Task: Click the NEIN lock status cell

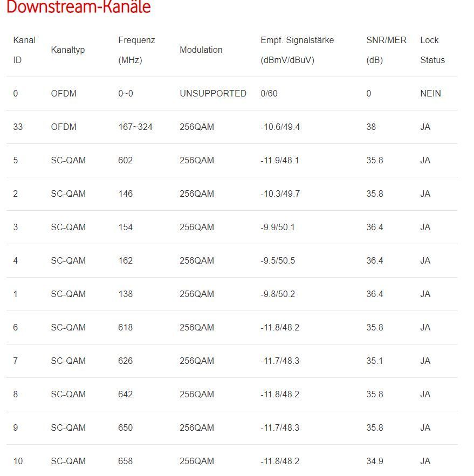Action: (x=430, y=93)
